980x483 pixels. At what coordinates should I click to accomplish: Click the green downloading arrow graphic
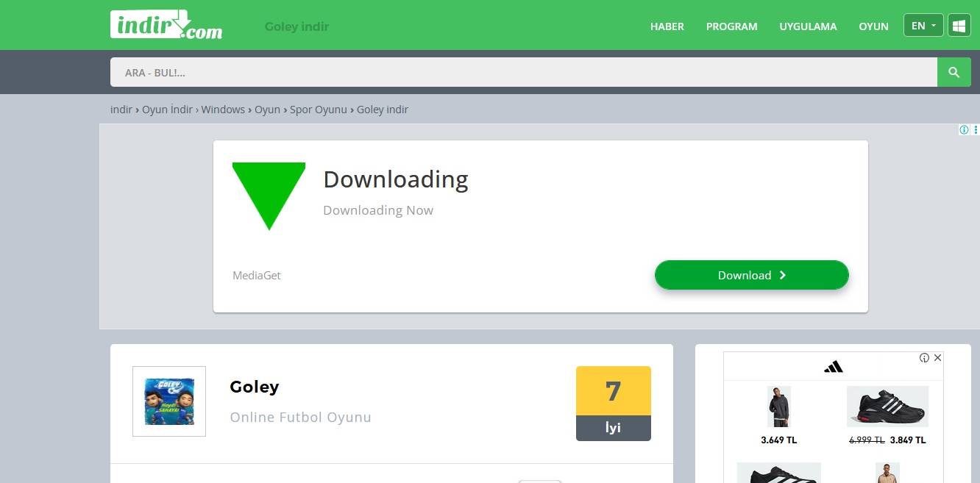(x=269, y=196)
